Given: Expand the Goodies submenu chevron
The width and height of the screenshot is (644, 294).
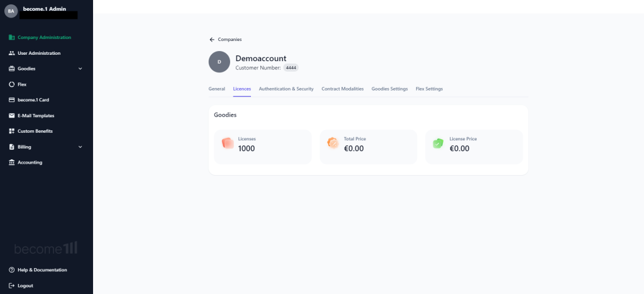Looking at the screenshot, I should click(x=80, y=69).
